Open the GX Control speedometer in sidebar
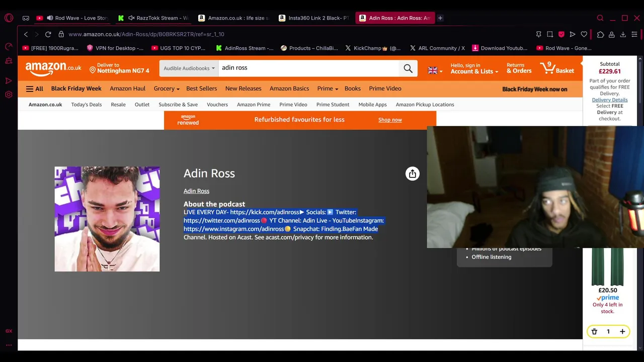 point(9,46)
